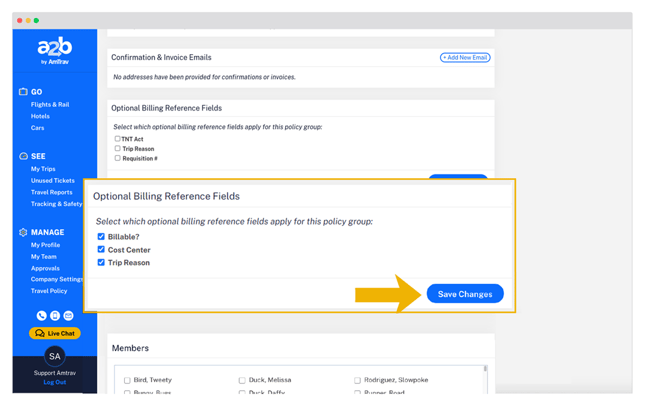The image size is (645, 406).
Task: Click the middle support icon above Live Chat
Action: click(55, 316)
